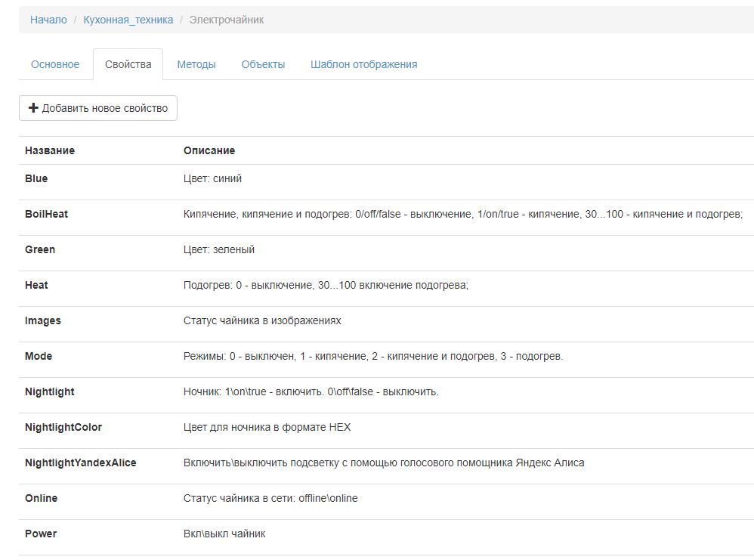Open the 'Online' property entry
Image resolution: width=754 pixels, height=560 pixels.
pos(41,498)
